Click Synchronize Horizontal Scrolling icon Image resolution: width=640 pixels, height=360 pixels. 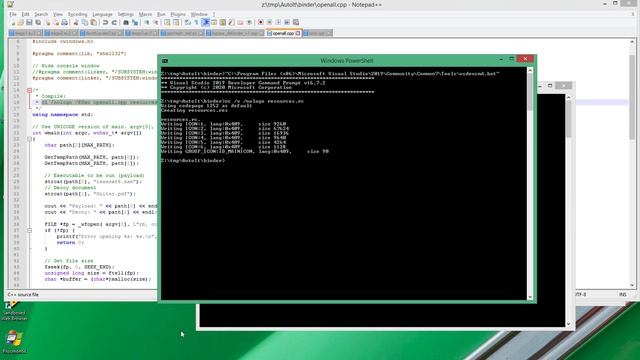pos(176,22)
